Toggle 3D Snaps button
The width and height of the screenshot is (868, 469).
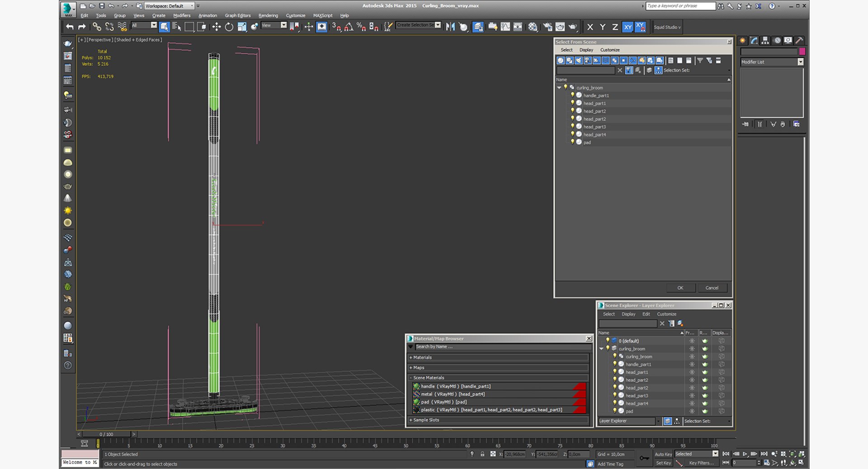[x=336, y=27]
